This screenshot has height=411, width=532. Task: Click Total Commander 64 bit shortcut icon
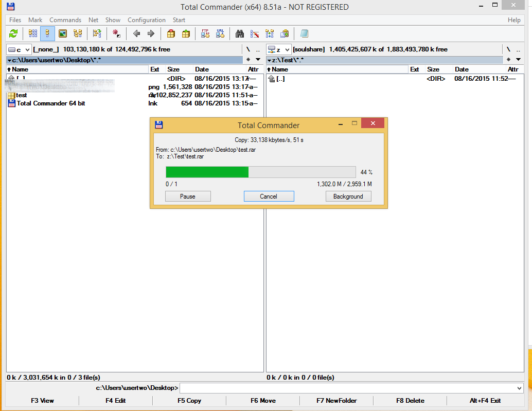tap(11, 103)
